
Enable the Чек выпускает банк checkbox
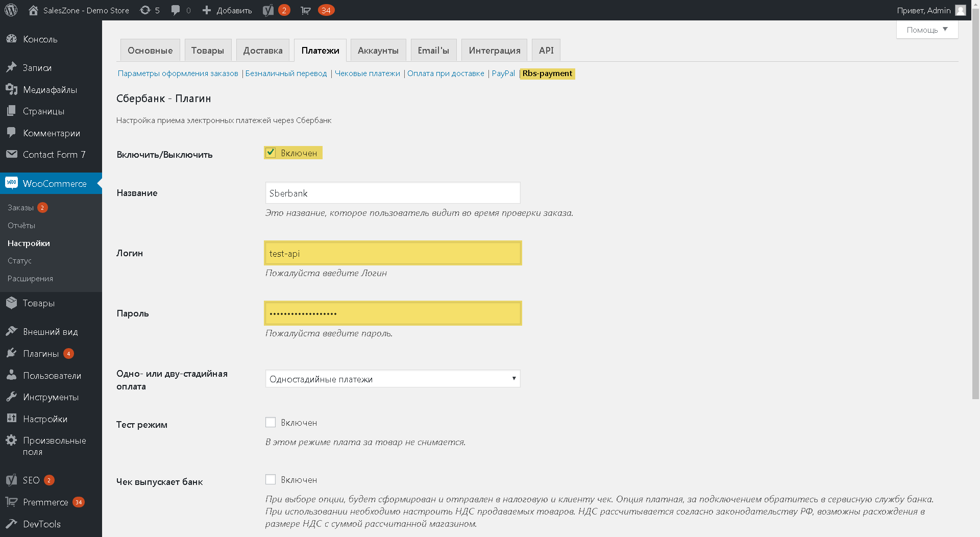point(271,479)
